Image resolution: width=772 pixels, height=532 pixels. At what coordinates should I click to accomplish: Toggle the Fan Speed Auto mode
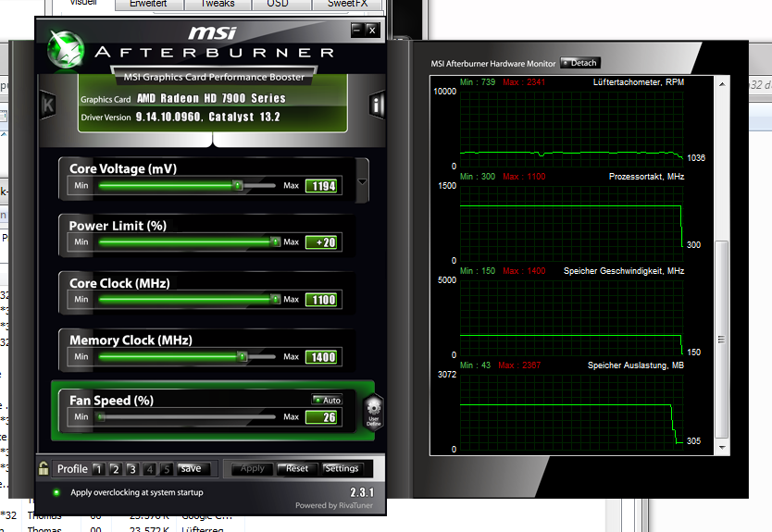327,400
